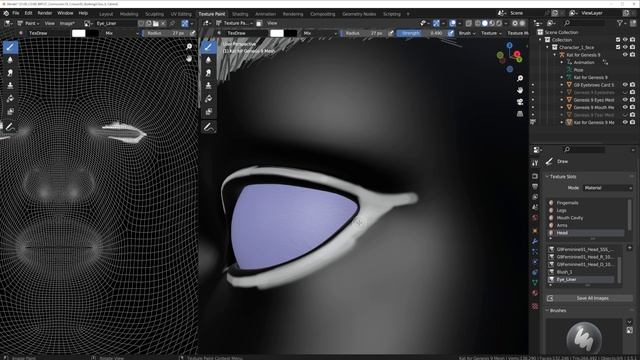Select the Head material slot
Viewport: 640px width, 360px height.
(586, 233)
